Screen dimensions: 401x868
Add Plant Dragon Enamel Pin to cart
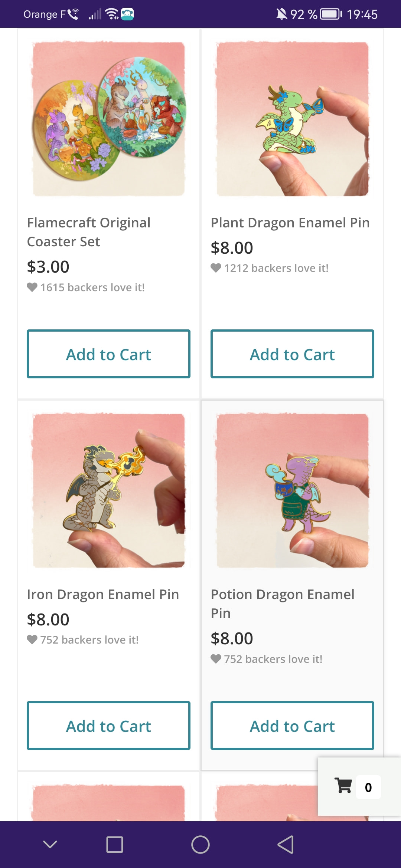coord(292,354)
